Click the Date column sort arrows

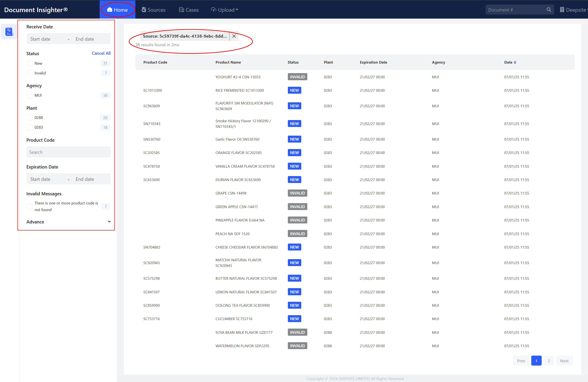tap(515, 62)
